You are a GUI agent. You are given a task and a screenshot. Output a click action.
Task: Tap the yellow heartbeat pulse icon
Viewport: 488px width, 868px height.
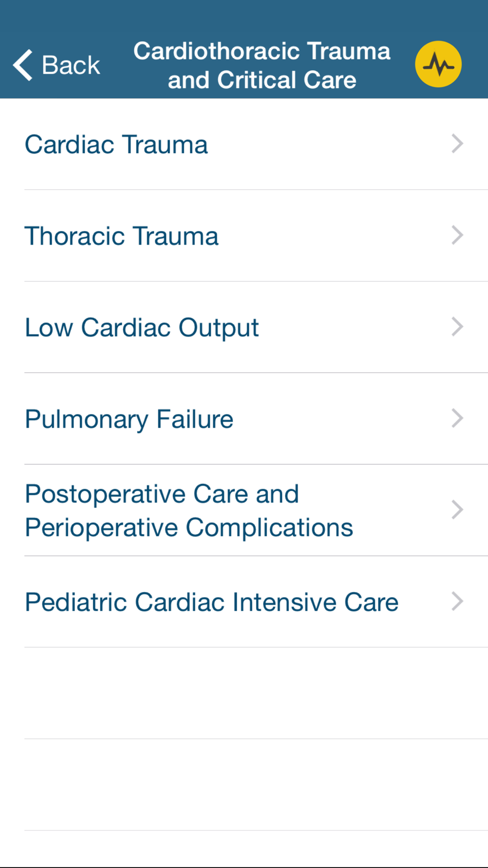pos(438,64)
